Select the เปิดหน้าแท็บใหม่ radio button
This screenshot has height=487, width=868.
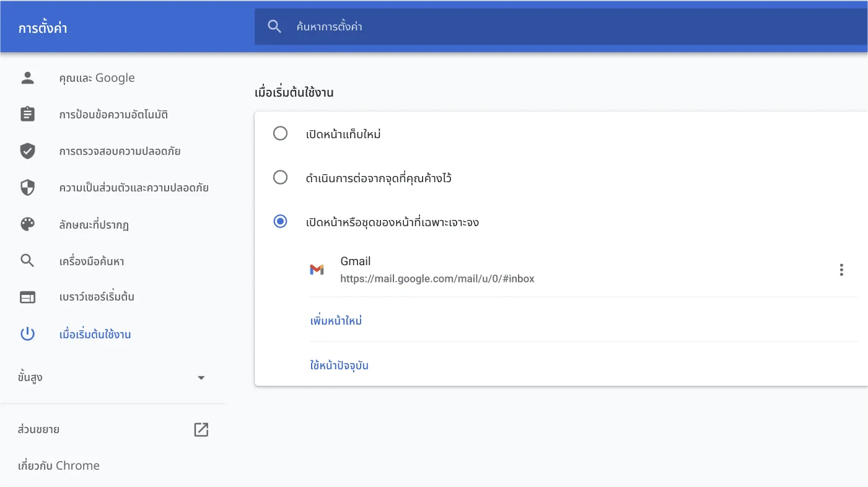(x=280, y=133)
